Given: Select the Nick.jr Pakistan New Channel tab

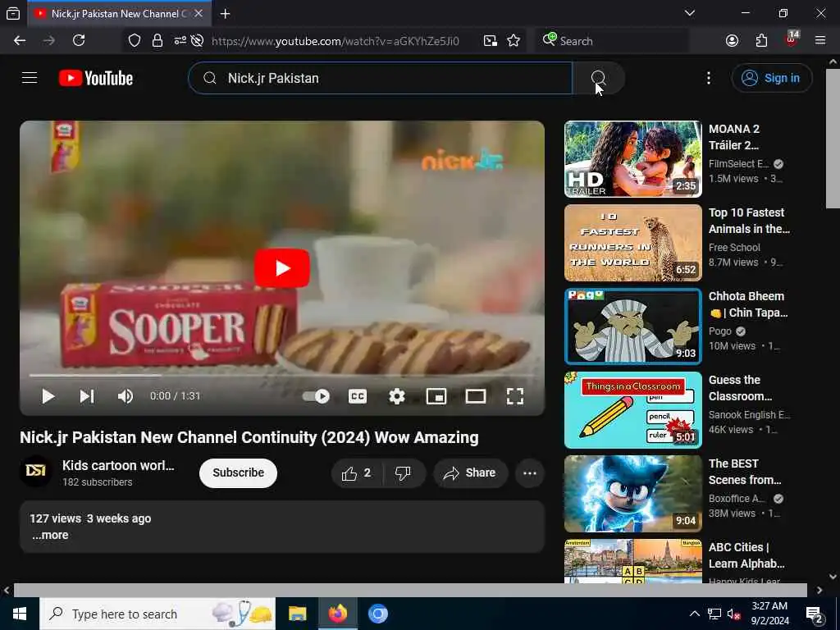Looking at the screenshot, I should (118, 14).
